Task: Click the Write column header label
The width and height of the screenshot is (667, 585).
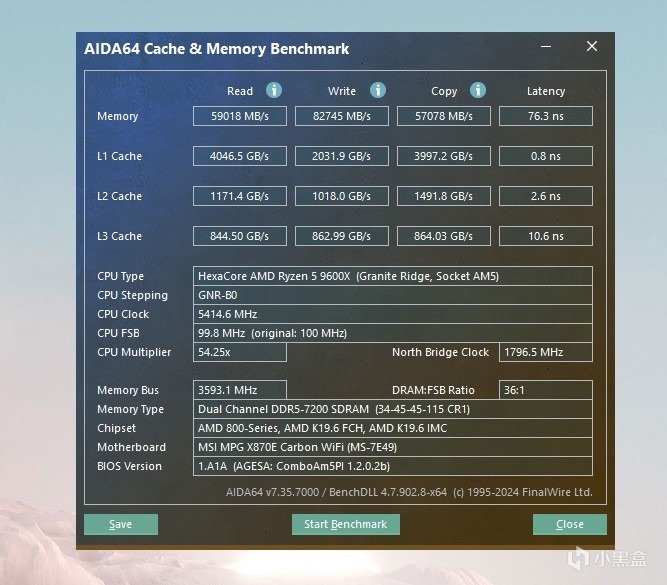Action: click(342, 91)
